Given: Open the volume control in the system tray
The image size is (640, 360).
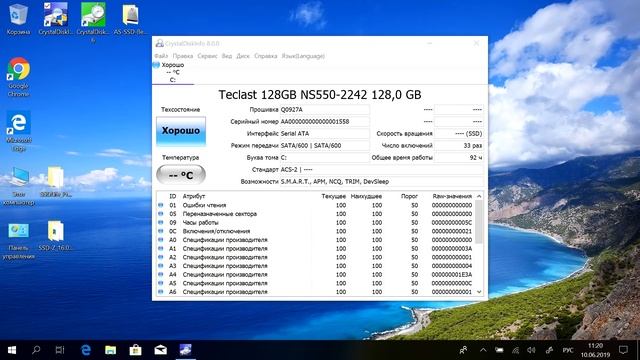Looking at the screenshot, I should (x=531, y=350).
